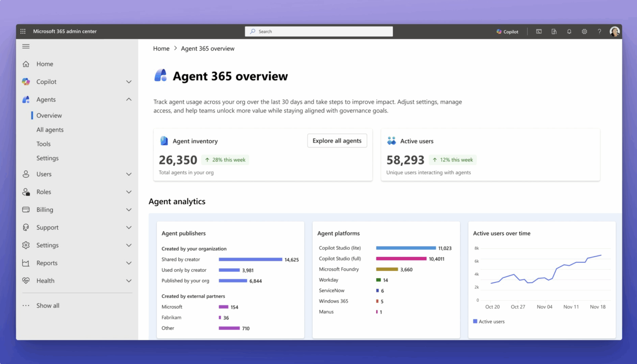Select Tools under Agents menu
This screenshot has height=364, width=637.
[44, 144]
